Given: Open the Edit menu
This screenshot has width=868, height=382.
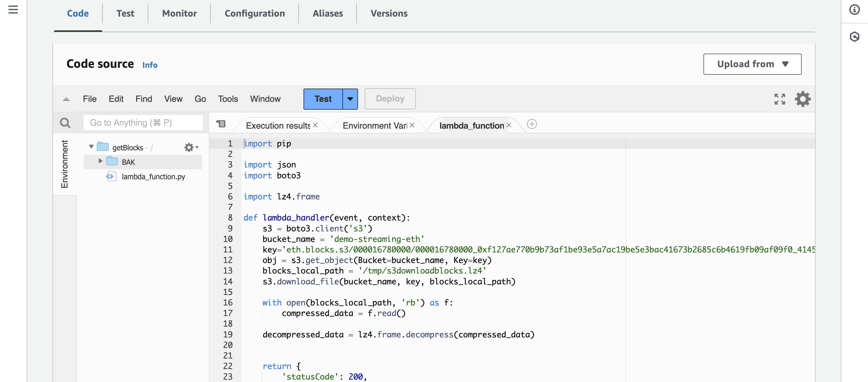Looking at the screenshot, I should tap(116, 99).
